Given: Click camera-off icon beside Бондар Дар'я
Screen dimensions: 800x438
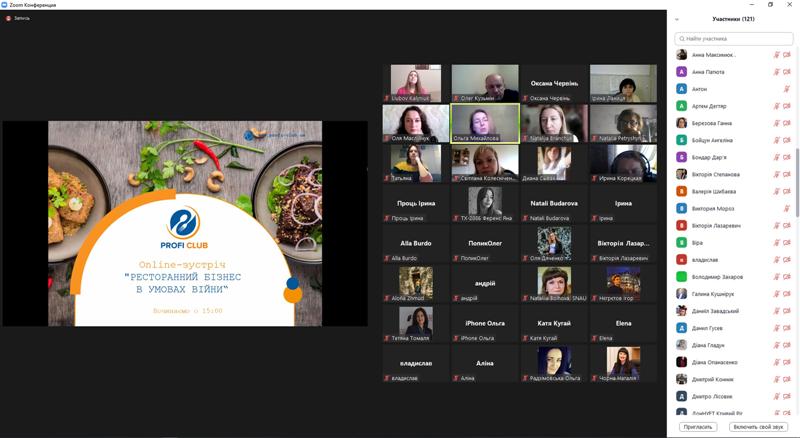Looking at the screenshot, I should [x=787, y=157].
